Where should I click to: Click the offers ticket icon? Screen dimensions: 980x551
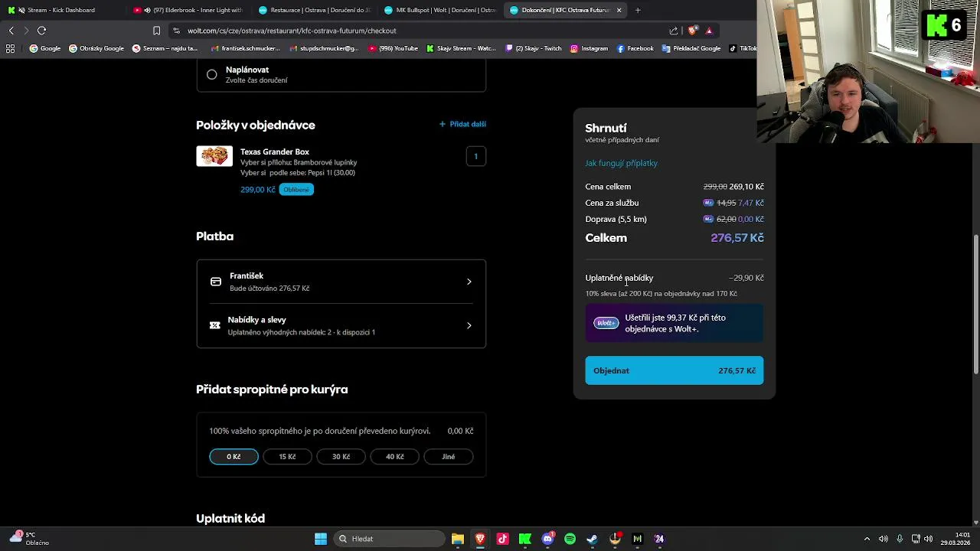click(x=215, y=325)
